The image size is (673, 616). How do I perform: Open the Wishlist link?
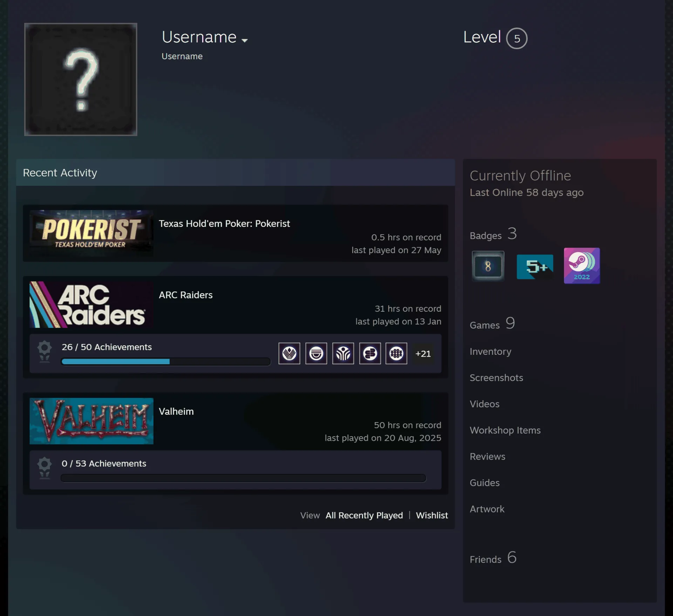[432, 515]
